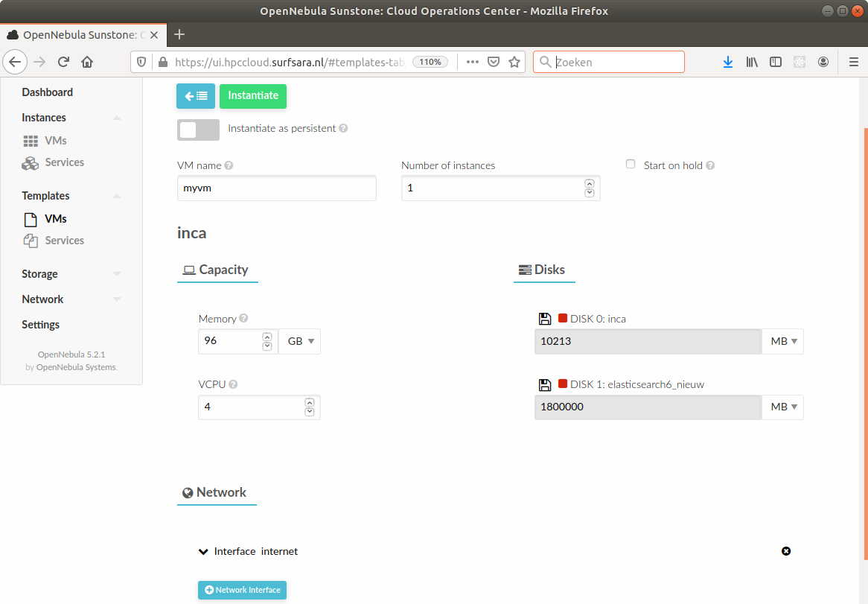Open Settings in the sidebar
This screenshot has width=868, height=604.
coord(40,325)
